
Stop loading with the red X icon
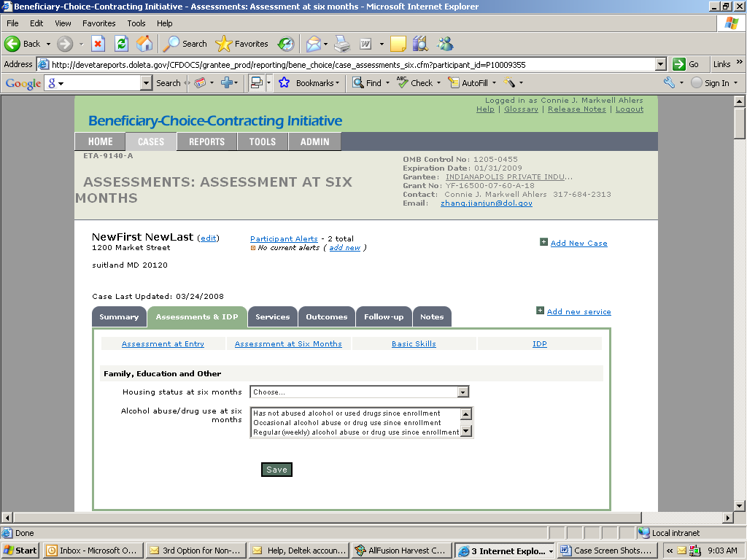(98, 44)
